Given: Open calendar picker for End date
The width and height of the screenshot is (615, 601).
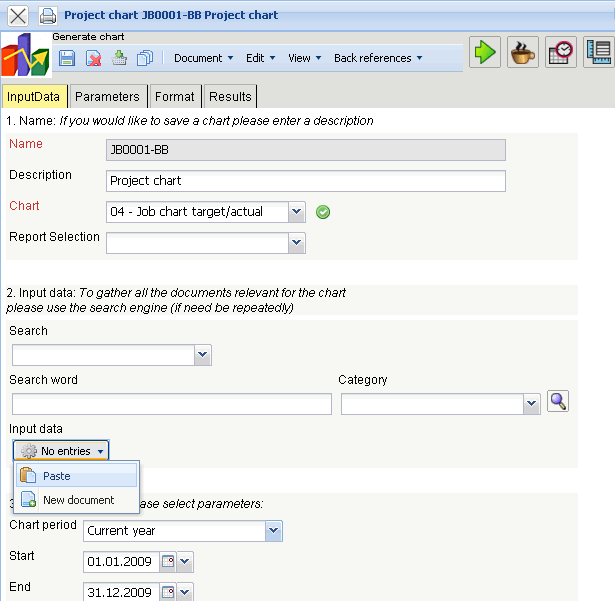Looking at the screenshot, I should point(168,592).
